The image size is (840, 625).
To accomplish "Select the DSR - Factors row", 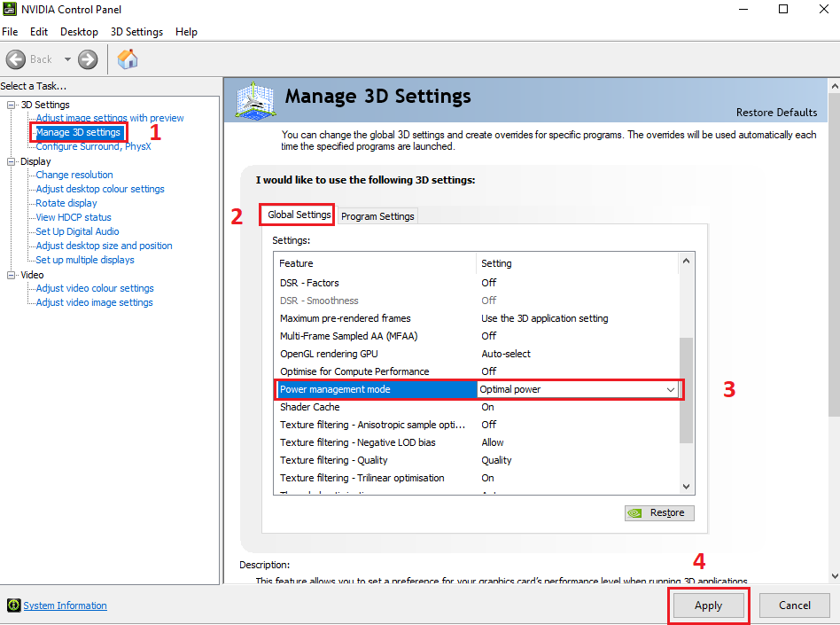I will click(x=476, y=283).
